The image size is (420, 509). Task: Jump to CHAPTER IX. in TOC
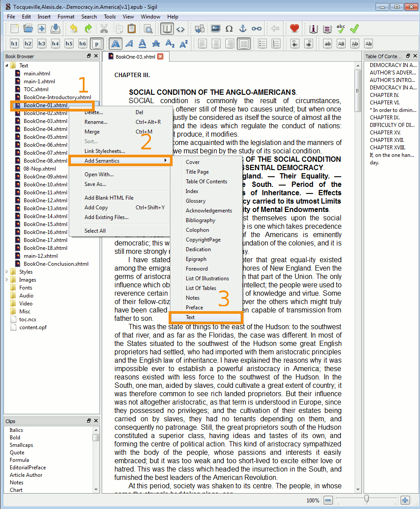coord(384,118)
